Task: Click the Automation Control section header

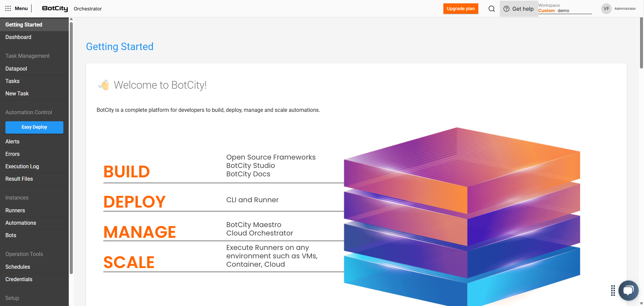Action: [29, 113]
